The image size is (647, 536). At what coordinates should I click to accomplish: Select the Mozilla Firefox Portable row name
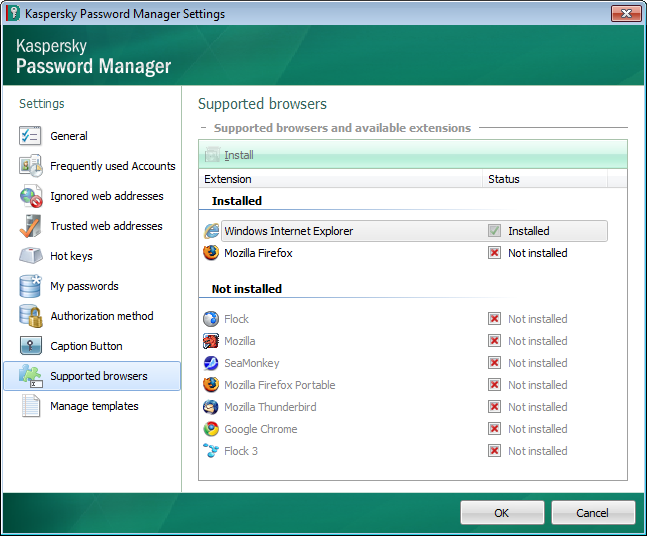tap(280, 385)
